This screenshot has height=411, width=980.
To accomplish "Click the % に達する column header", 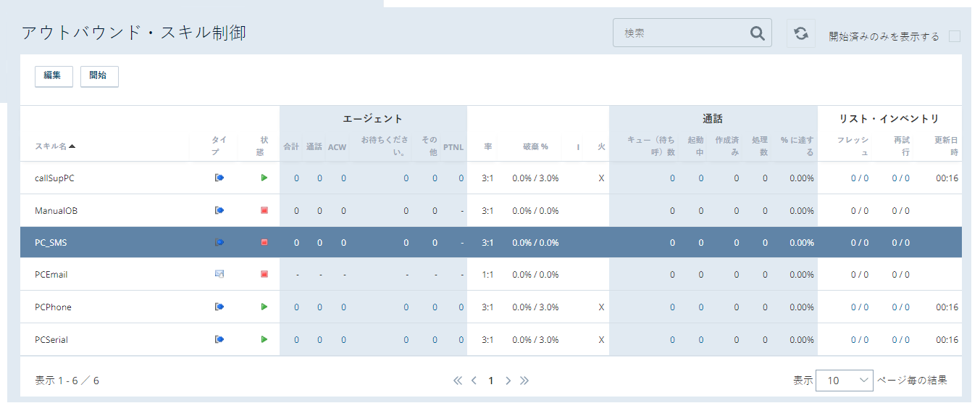I will click(797, 146).
